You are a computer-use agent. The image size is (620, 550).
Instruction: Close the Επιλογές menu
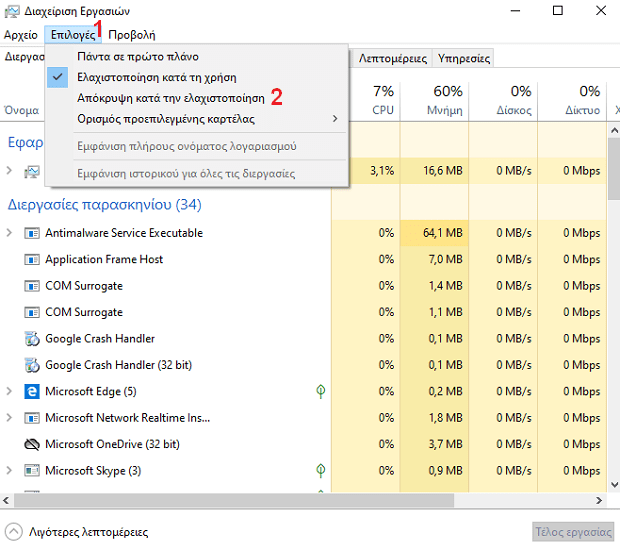[73, 35]
